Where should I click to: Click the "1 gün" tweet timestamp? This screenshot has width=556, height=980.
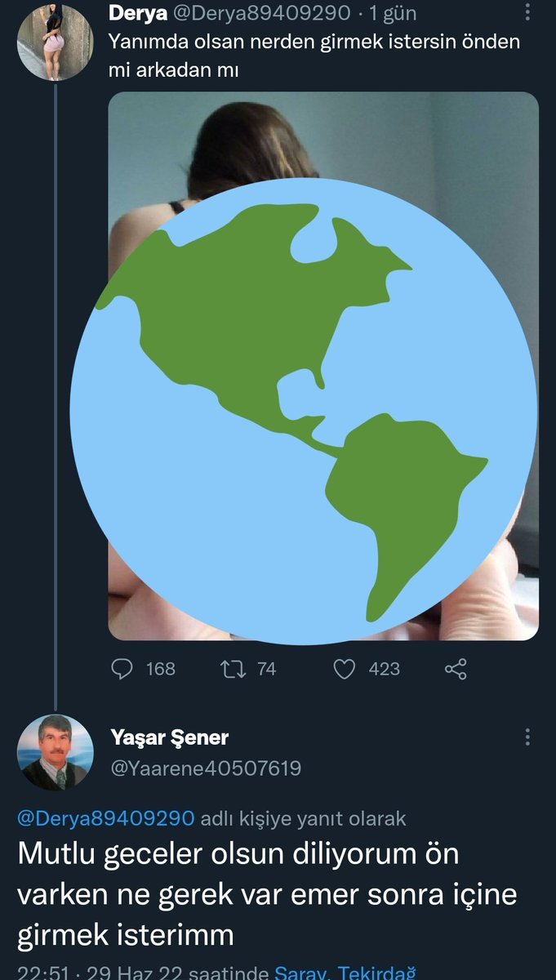[392, 14]
